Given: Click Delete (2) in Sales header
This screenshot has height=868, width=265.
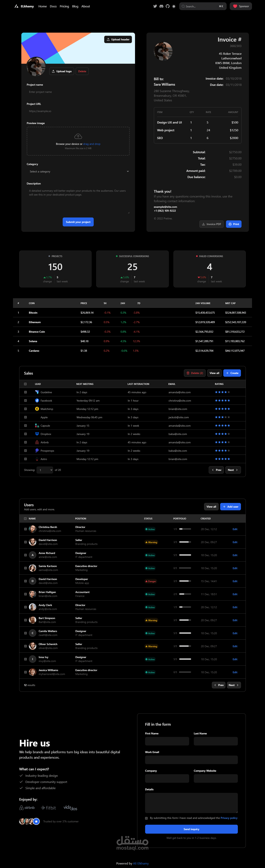Looking at the screenshot, I should [195, 373].
